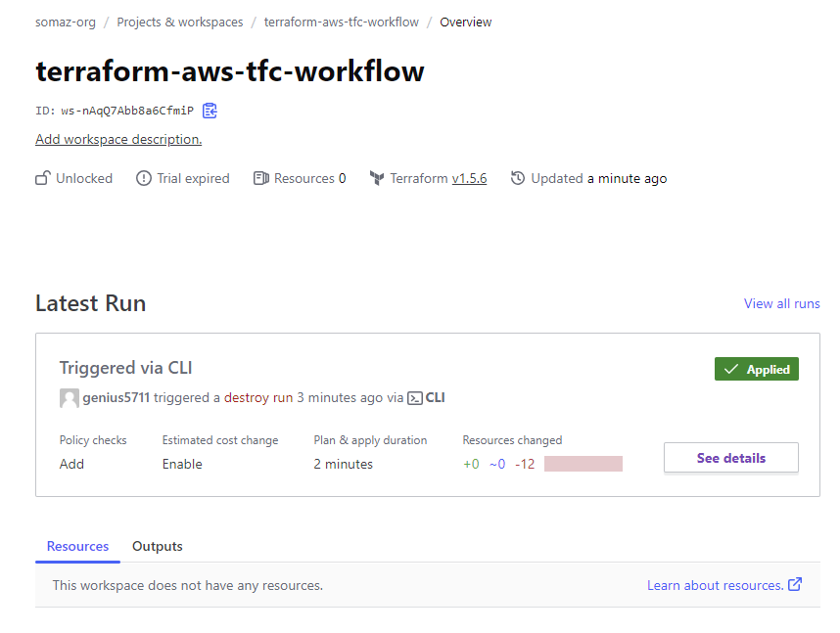Screen dimensions: 840x633
Task: Click the workspace ID ws-nAqQ7Abb8a6CfmiP text
Action: (127, 111)
